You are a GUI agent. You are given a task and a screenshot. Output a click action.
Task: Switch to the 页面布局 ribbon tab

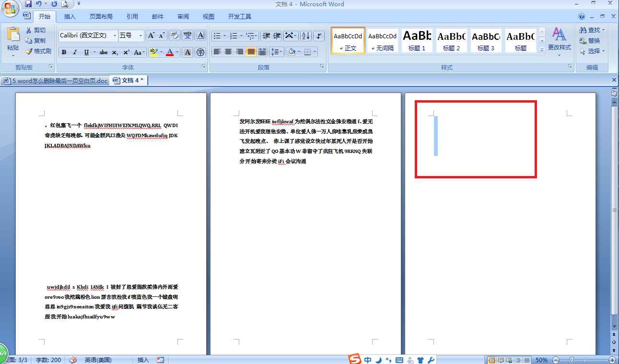coord(101,17)
